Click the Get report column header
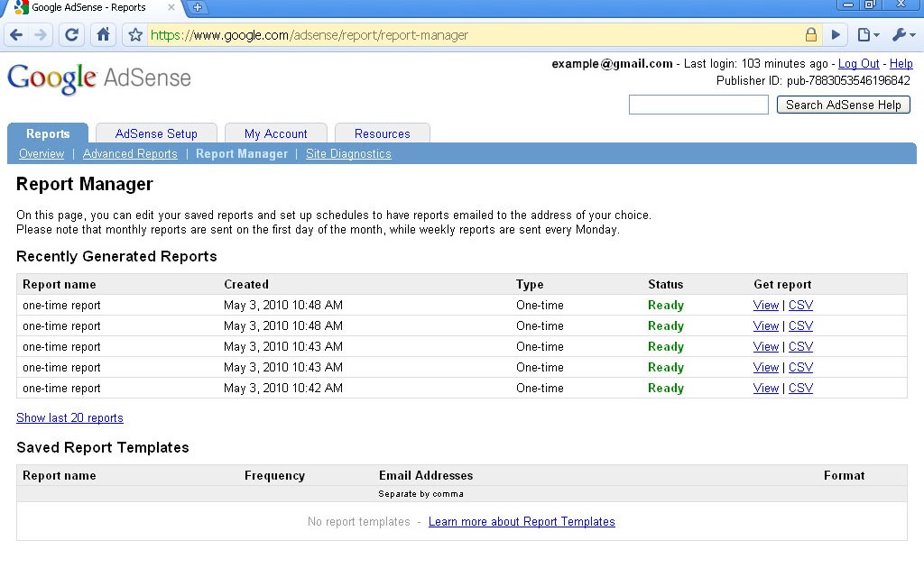This screenshot has height=568, width=924. (782, 284)
